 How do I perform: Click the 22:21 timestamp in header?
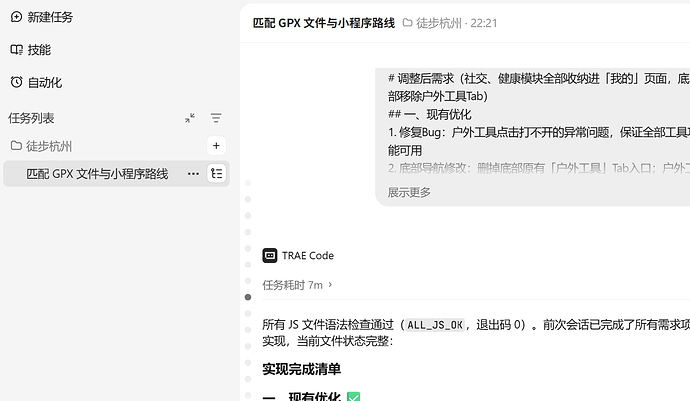pos(484,23)
